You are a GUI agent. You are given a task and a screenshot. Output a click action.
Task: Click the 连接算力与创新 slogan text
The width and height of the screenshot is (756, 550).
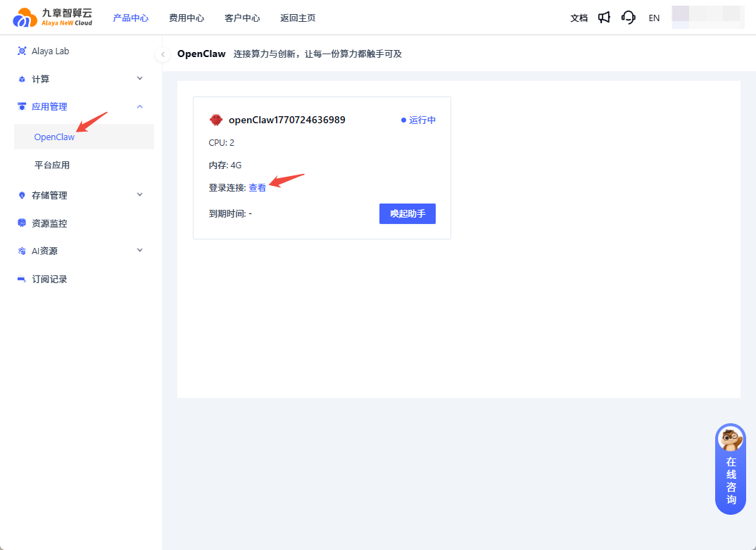[x=317, y=54]
